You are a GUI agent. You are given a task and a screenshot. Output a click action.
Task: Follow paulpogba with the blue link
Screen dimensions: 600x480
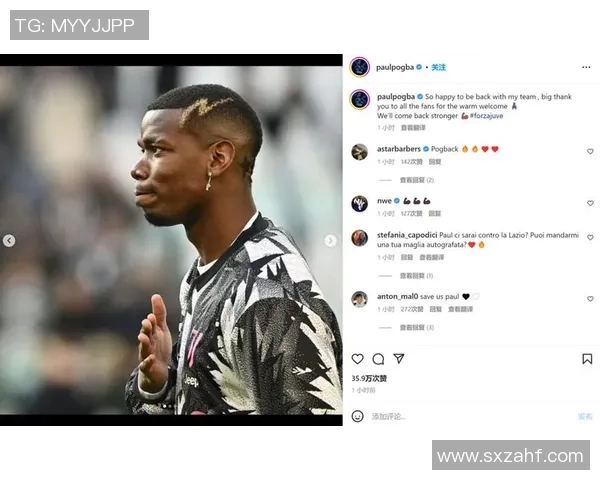(x=439, y=67)
